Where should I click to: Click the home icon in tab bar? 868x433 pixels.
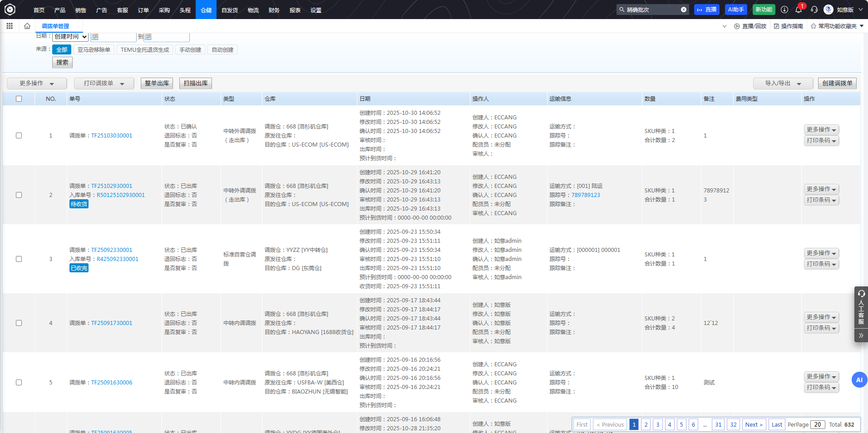click(27, 26)
